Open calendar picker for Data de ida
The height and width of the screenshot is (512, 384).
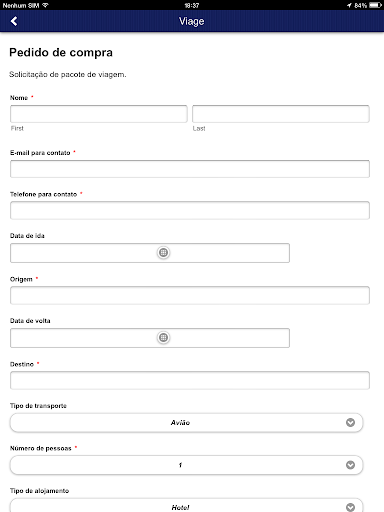pos(163,253)
